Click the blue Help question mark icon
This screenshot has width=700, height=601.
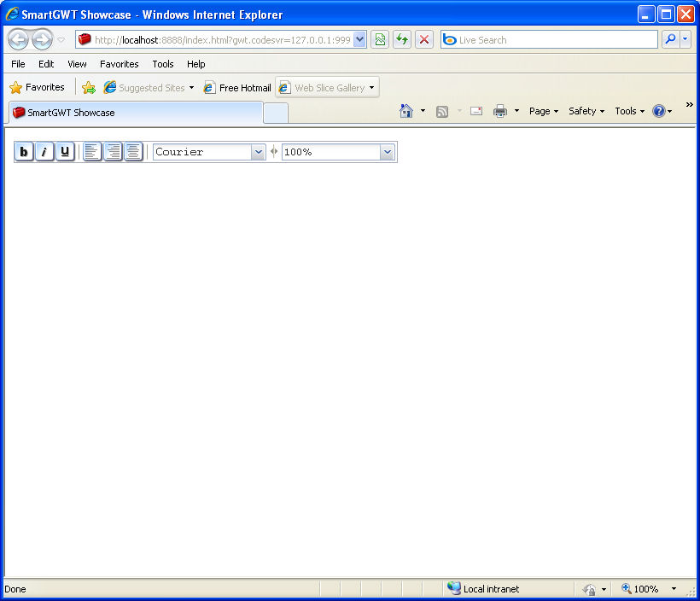point(659,111)
